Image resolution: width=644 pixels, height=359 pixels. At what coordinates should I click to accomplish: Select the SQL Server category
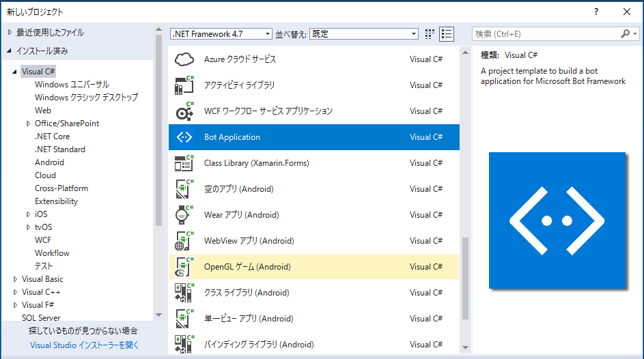click(x=41, y=317)
